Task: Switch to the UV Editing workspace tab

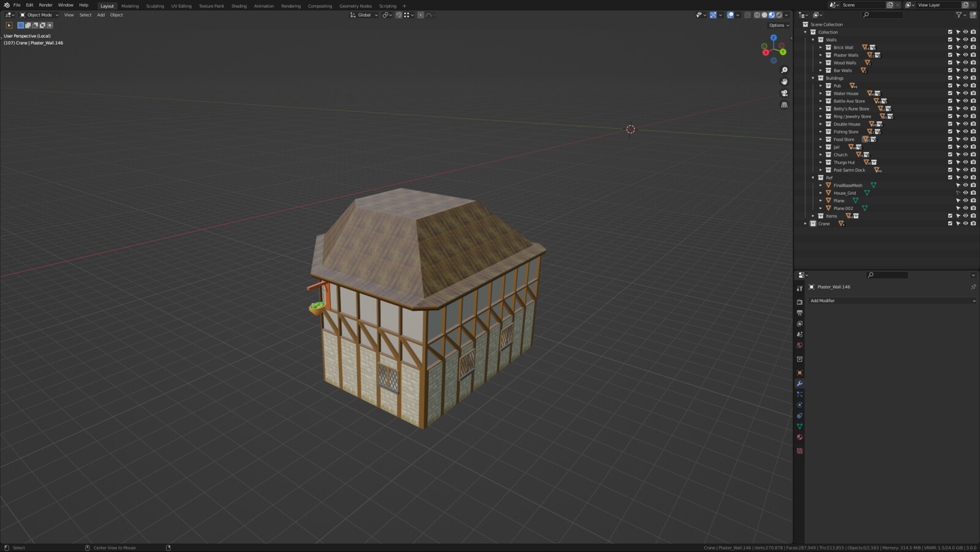Action: coord(181,6)
